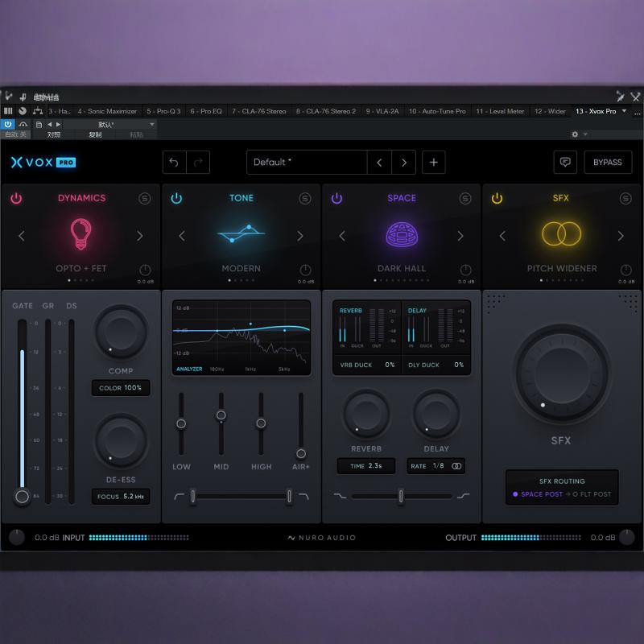644x644 pixels.
Task: Toggle the Tone module power button
Action: [176, 198]
